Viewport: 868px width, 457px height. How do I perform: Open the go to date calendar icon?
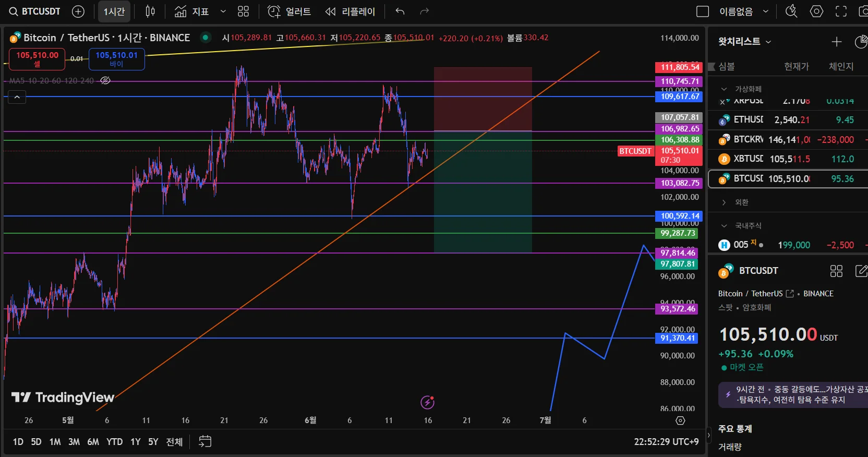205,441
